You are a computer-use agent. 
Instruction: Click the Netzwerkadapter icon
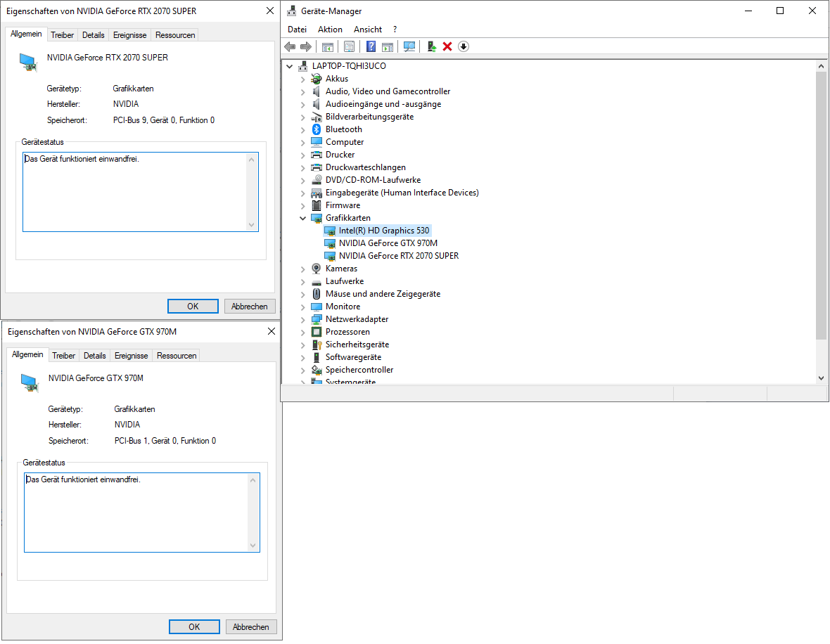pos(317,320)
